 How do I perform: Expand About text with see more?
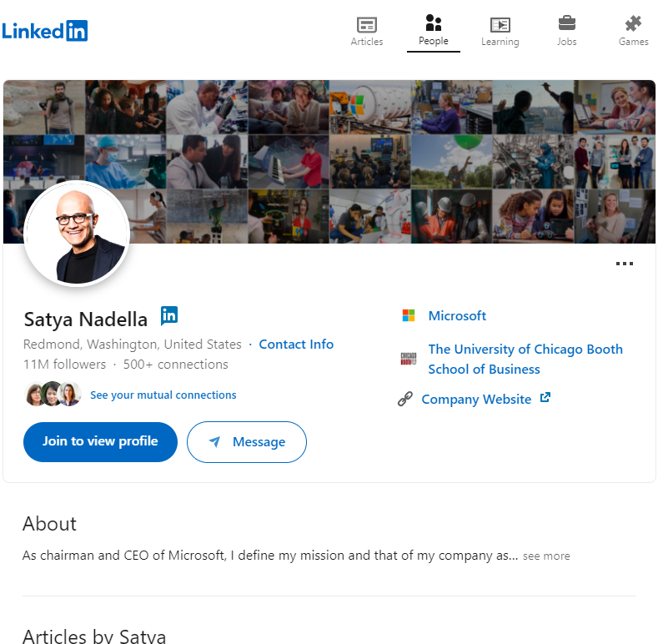tap(546, 556)
